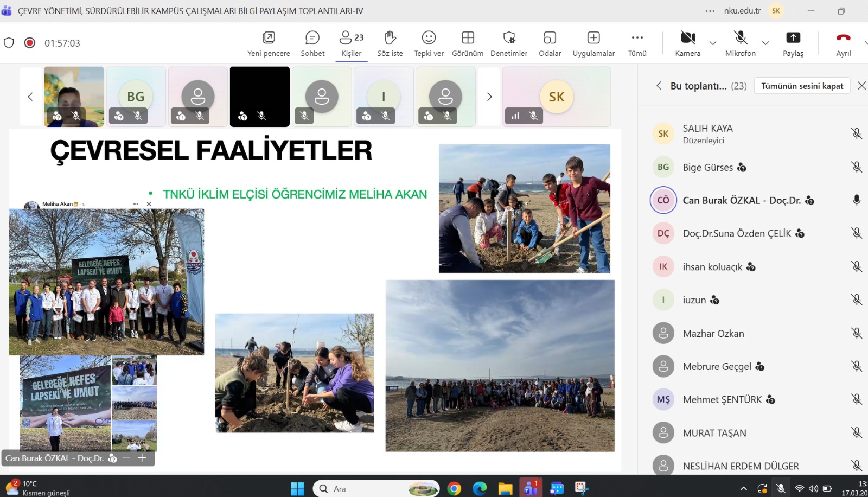Share screen with Paylaş
Viewport: 868px width, 497px height.
[x=793, y=43]
